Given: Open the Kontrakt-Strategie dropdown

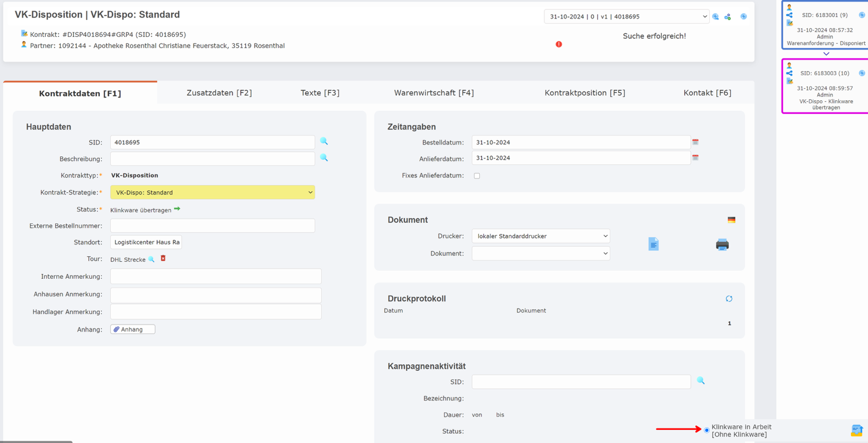Looking at the screenshot, I should click(x=212, y=192).
